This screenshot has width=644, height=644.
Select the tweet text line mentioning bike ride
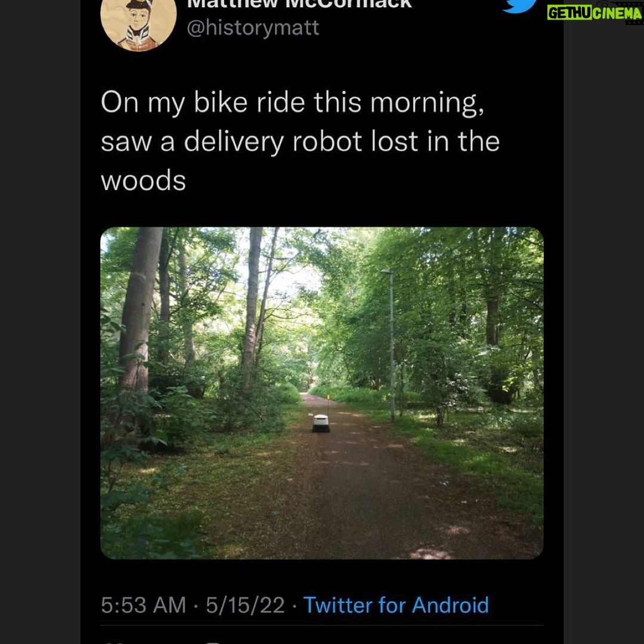[292, 103]
